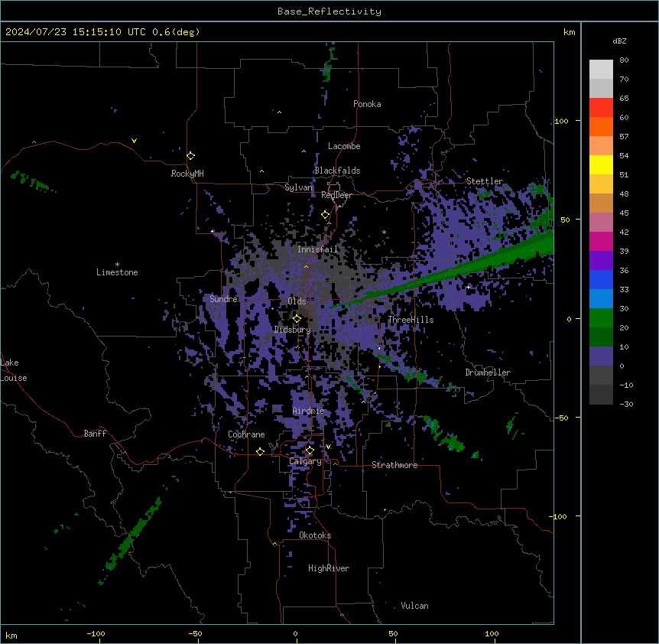659x644 pixels.
Task: Click the Innisfail city label
Action: [x=318, y=249]
